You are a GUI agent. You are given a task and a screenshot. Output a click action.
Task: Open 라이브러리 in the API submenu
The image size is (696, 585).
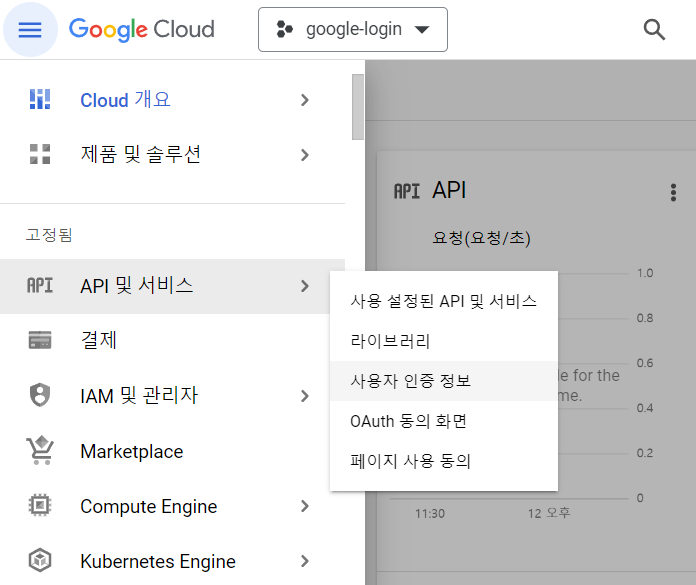click(x=390, y=341)
